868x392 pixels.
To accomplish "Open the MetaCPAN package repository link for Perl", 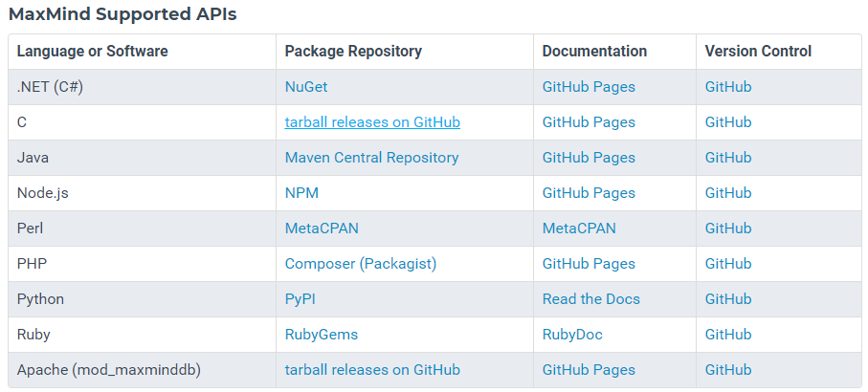I will (322, 229).
